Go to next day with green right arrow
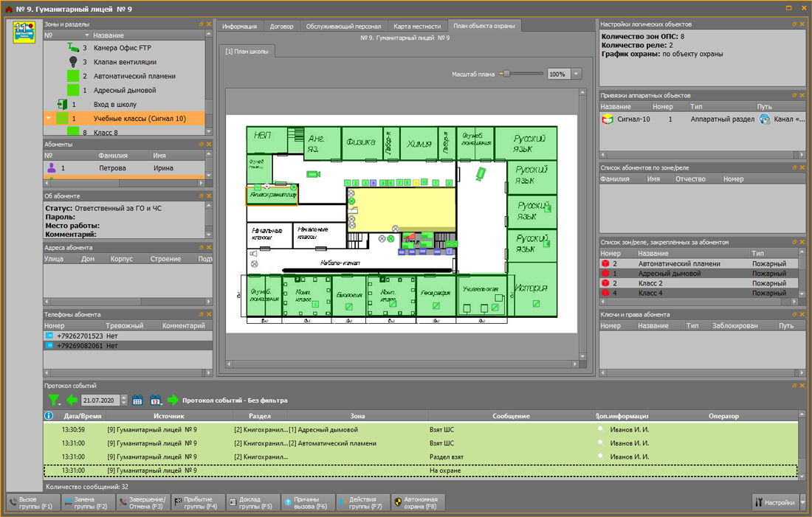This screenshot has width=812, height=517. [173, 400]
